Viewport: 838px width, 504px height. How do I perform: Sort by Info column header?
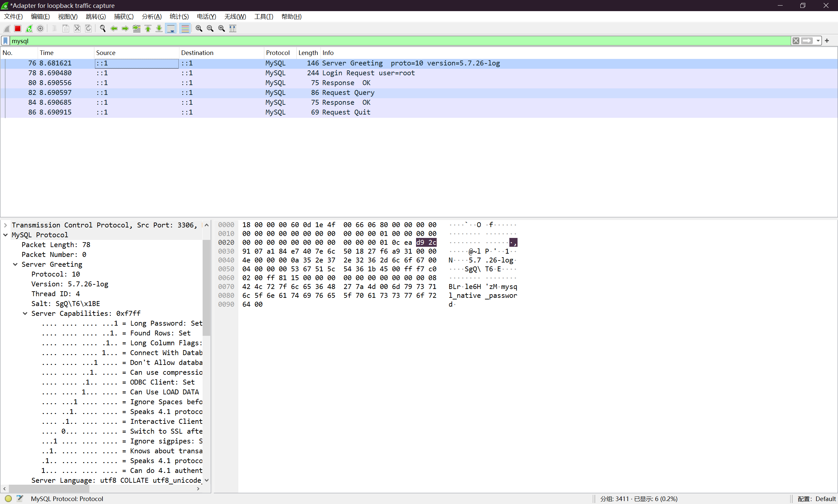pyautogui.click(x=578, y=53)
